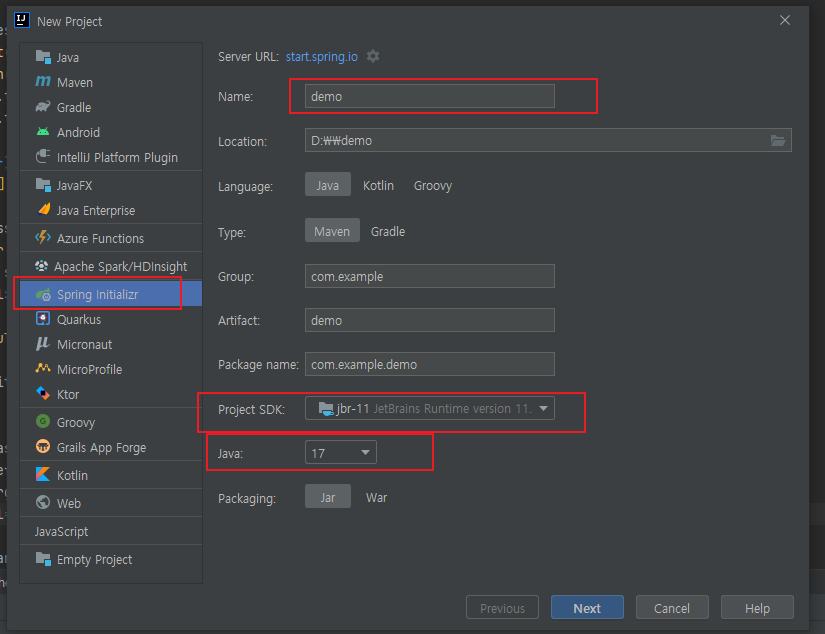Open the start.spring.io link
This screenshot has width=825, height=634.
[321, 56]
